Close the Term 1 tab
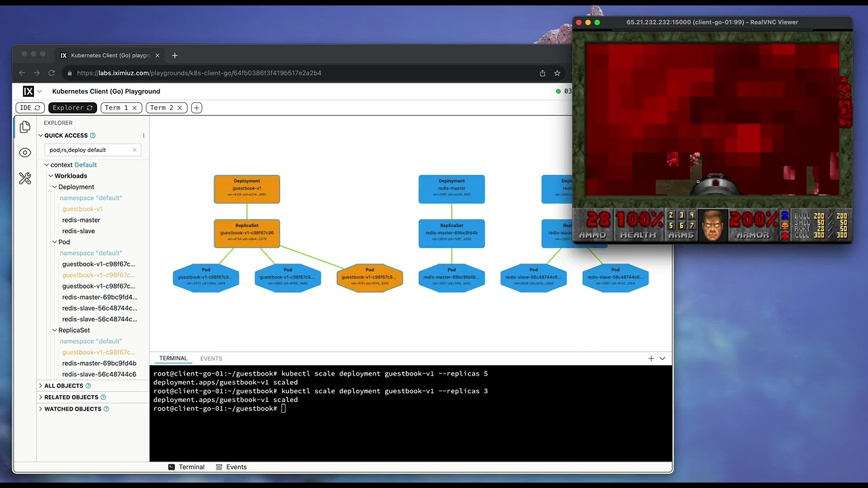The height and width of the screenshot is (488, 868). [x=134, y=108]
